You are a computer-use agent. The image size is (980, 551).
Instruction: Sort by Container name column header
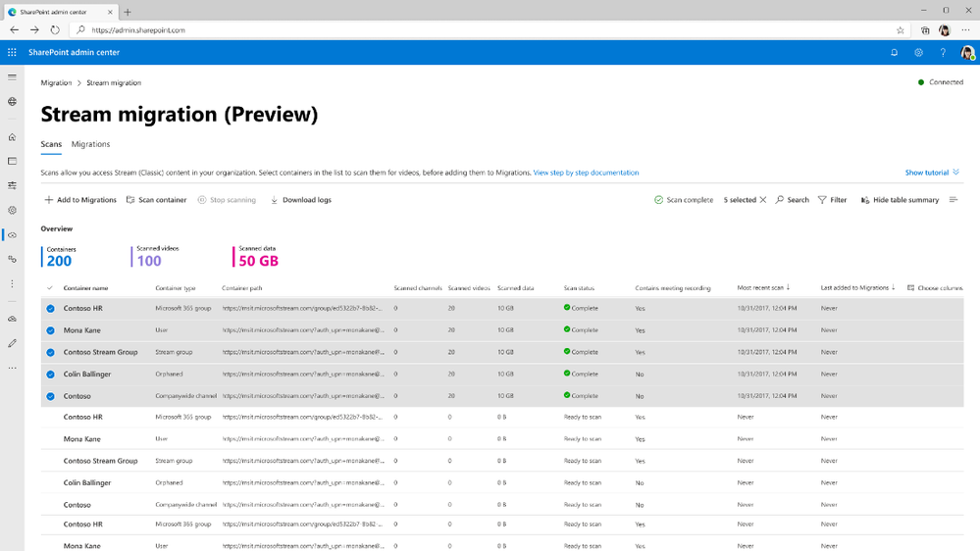85,288
